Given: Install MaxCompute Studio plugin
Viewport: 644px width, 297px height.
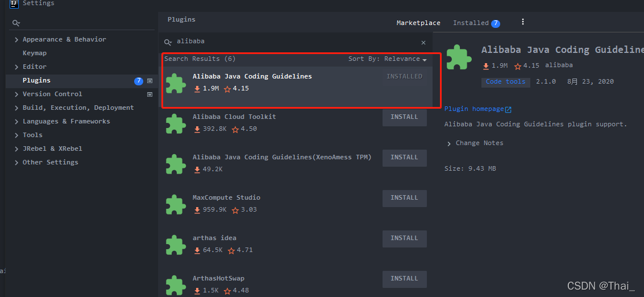Looking at the screenshot, I should pos(405,198).
